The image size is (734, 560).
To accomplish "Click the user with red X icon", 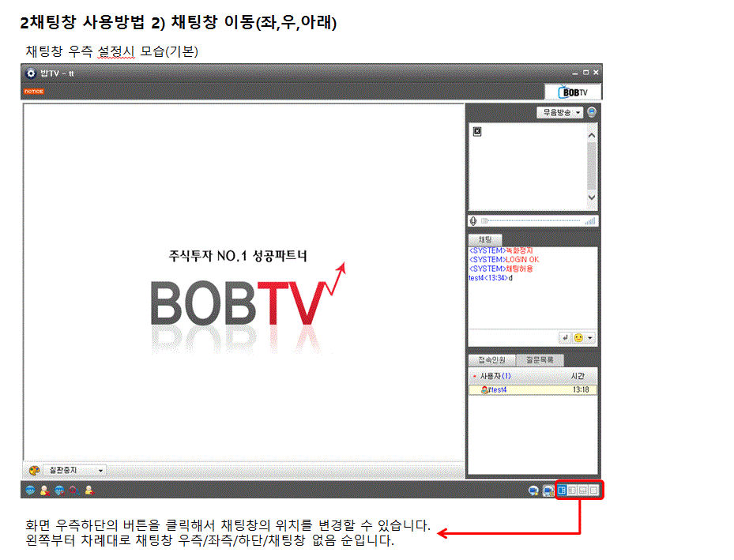I will [44, 490].
